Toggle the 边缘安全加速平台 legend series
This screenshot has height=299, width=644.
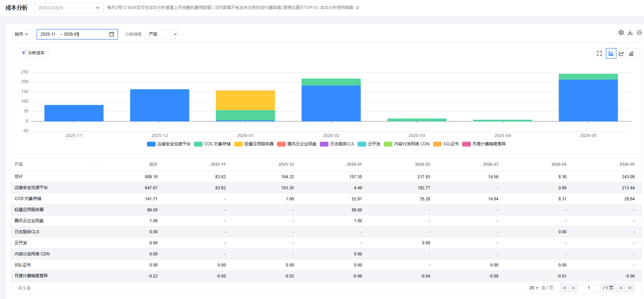tap(169, 144)
